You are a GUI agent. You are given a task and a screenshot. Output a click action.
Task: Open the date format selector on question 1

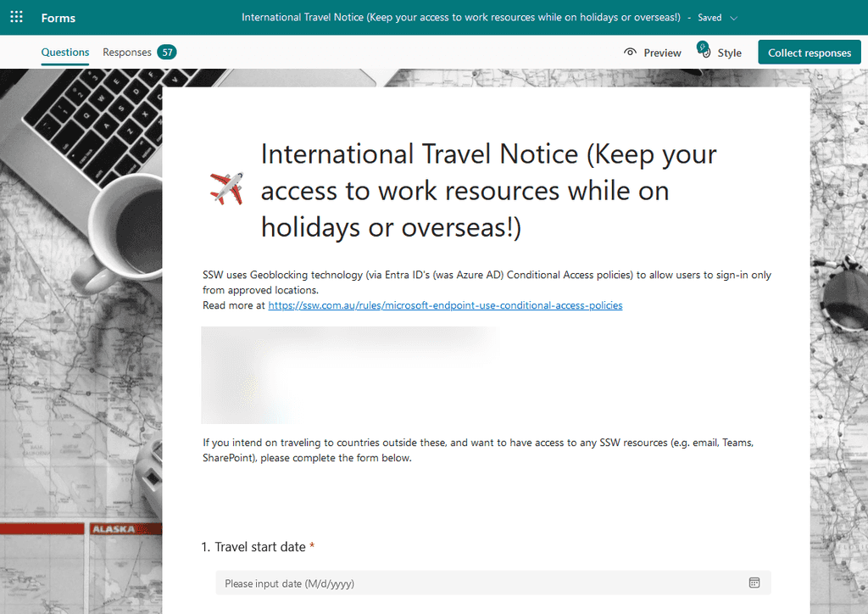tap(754, 583)
